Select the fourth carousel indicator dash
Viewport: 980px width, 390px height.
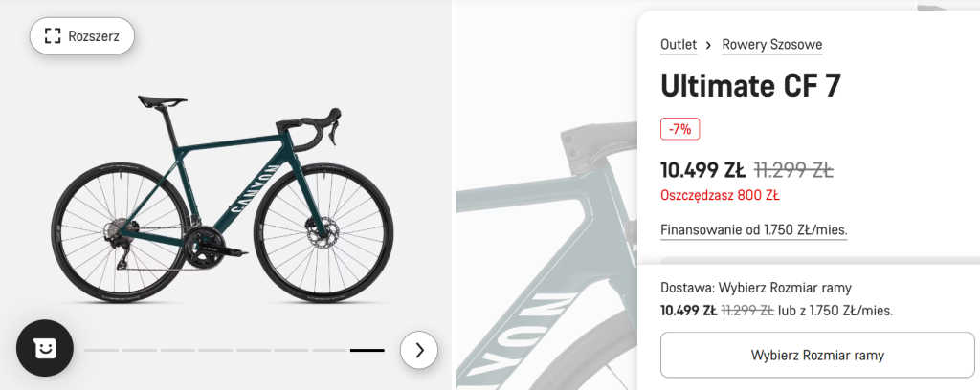point(215,351)
